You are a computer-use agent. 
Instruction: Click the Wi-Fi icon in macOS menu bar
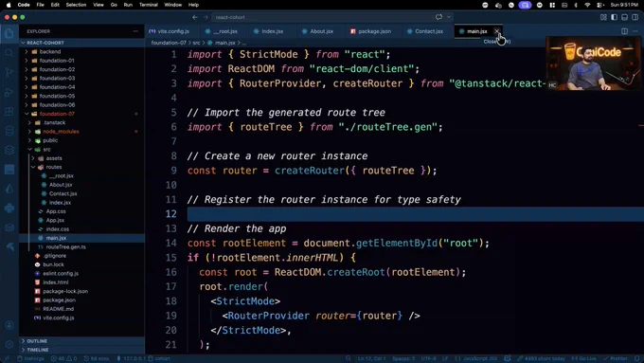pyautogui.click(x=587, y=5)
